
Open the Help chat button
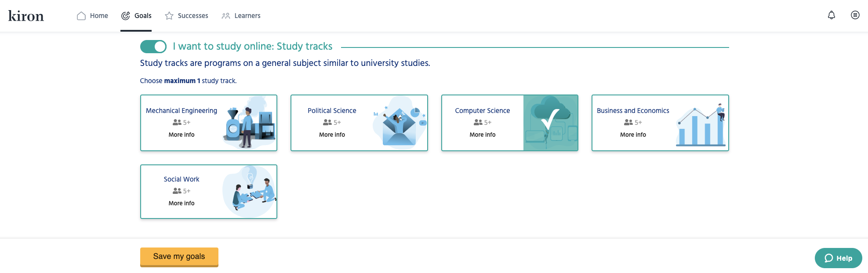pyautogui.click(x=838, y=258)
